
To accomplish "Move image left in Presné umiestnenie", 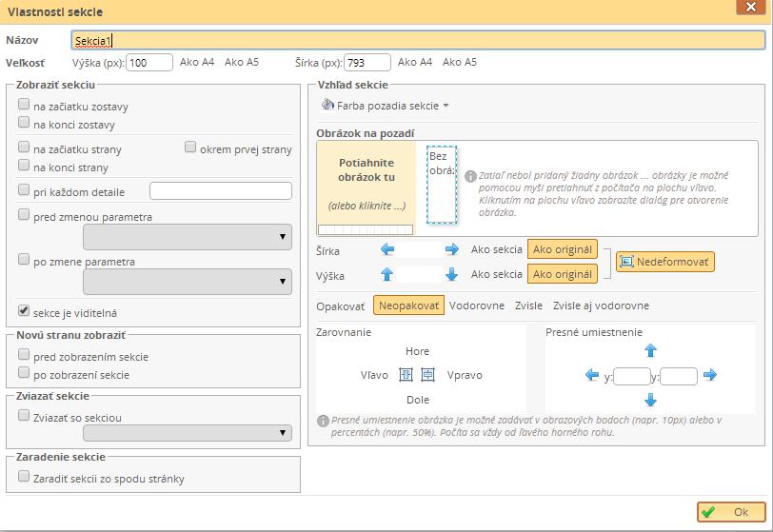I will pyautogui.click(x=592, y=375).
